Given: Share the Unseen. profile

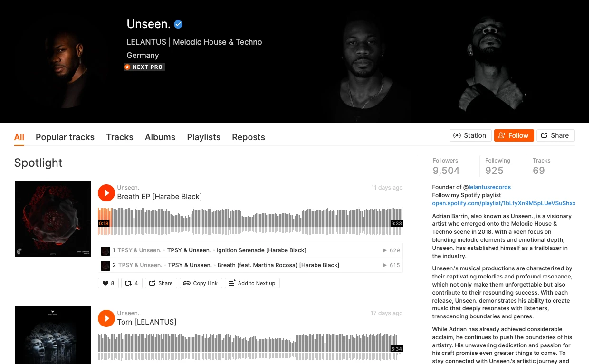Looking at the screenshot, I should (555, 135).
